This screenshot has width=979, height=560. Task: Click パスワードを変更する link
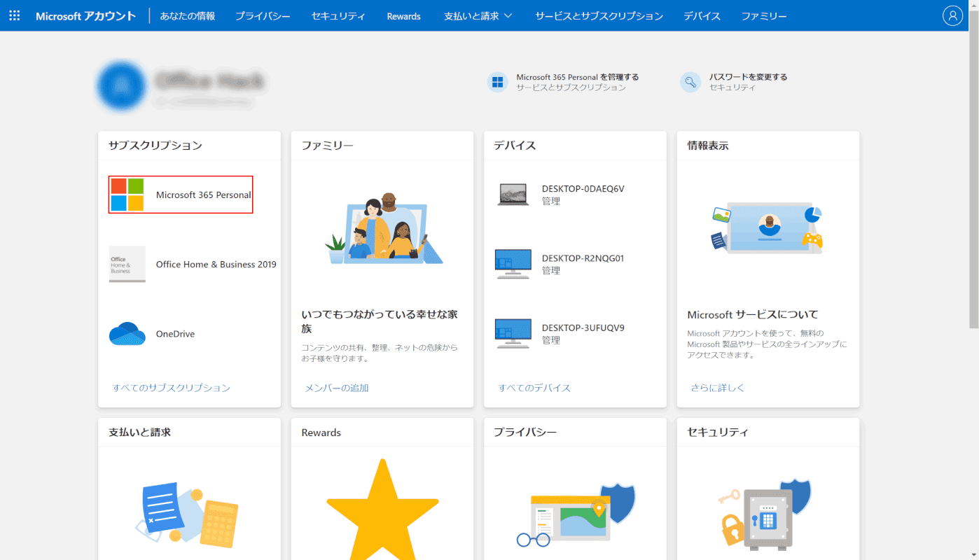coord(748,77)
